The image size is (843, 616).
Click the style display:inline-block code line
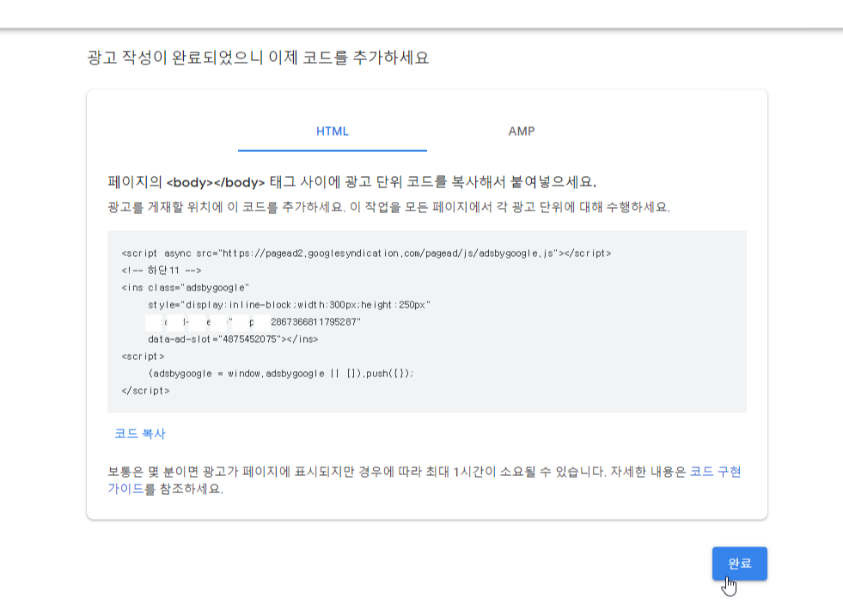click(290, 305)
